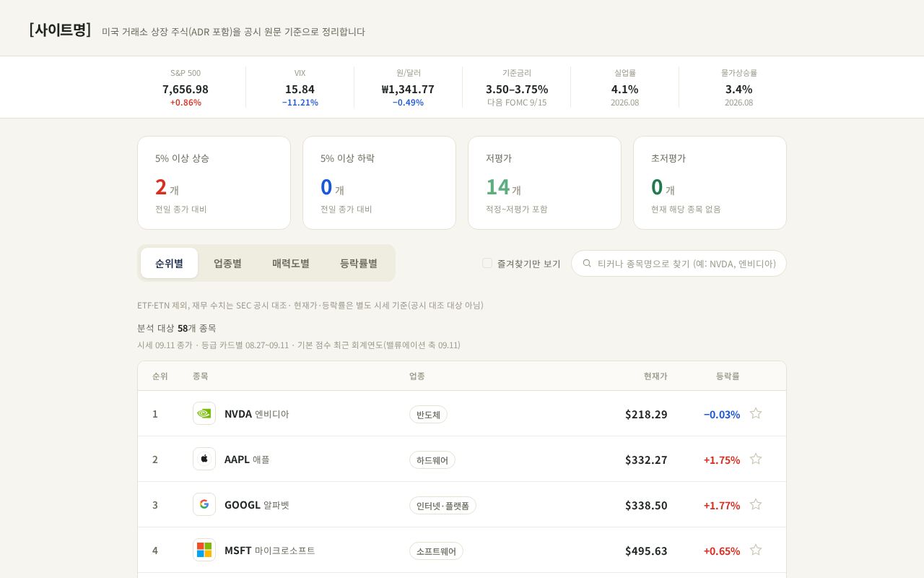Image resolution: width=924 pixels, height=578 pixels.
Task: Star NVDA as a favorite
Action: (x=756, y=413)
